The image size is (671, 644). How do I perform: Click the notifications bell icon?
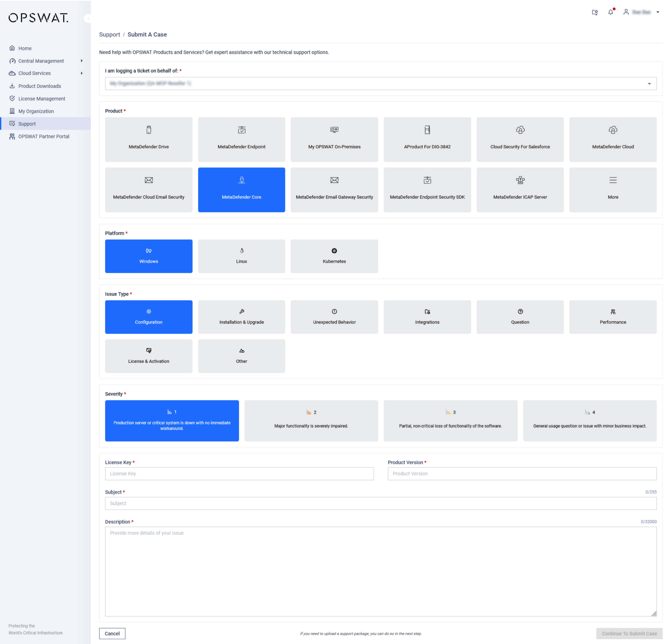[x=610, y=12]
